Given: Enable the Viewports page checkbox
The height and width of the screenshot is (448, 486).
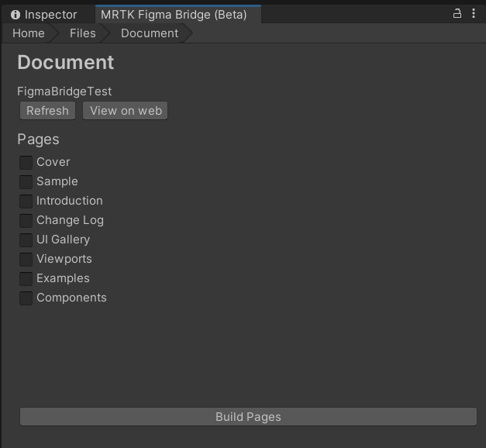Looking at the screenshot, I should (x=26, y=260).
